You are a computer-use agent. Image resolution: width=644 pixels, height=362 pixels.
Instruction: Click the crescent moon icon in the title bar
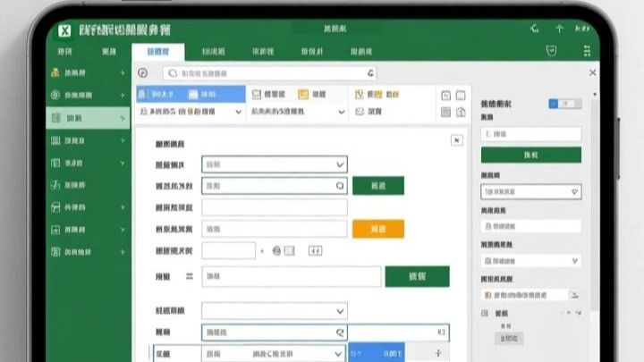pos(534,29)
